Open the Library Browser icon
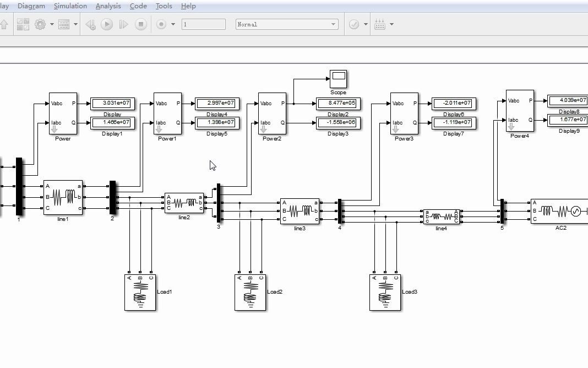The image size is (588, 368). pyautogui.click(x=23, y=24)
